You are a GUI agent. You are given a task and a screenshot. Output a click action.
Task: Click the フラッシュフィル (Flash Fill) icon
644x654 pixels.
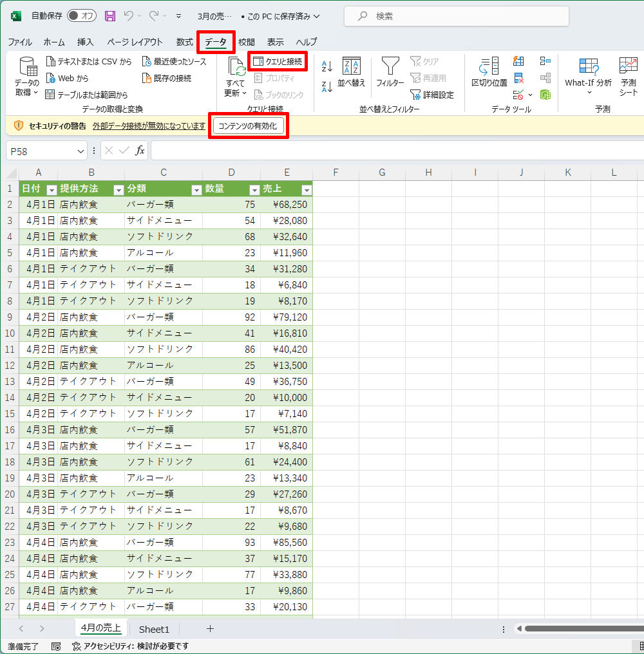point(518,61)
